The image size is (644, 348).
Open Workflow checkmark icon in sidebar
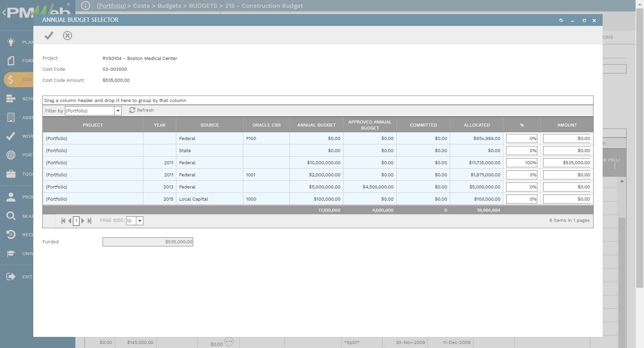pos(11,136)
